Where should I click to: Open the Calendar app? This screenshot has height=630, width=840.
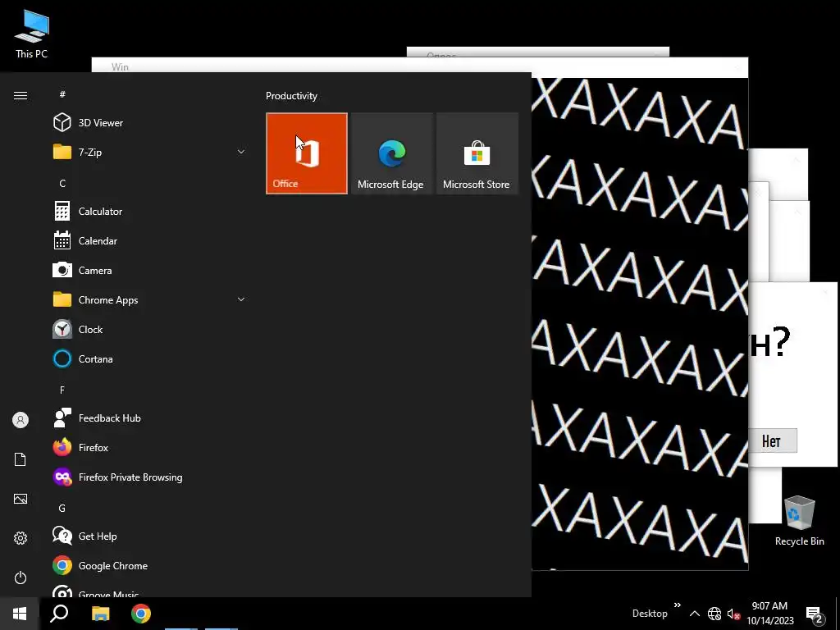pos(150,240)
